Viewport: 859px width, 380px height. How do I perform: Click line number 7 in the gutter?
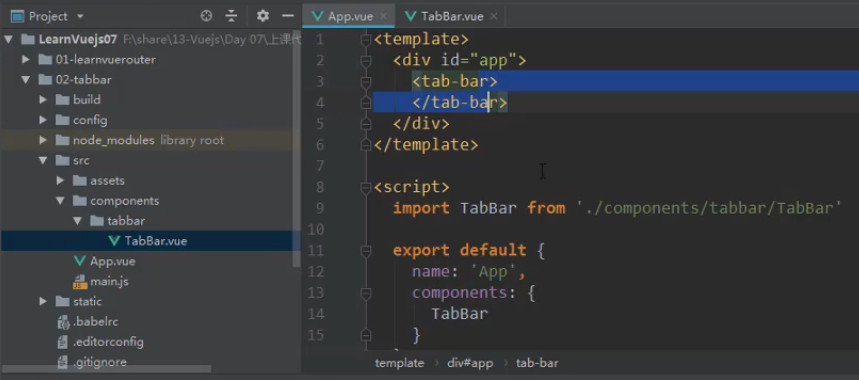[319, 166]
